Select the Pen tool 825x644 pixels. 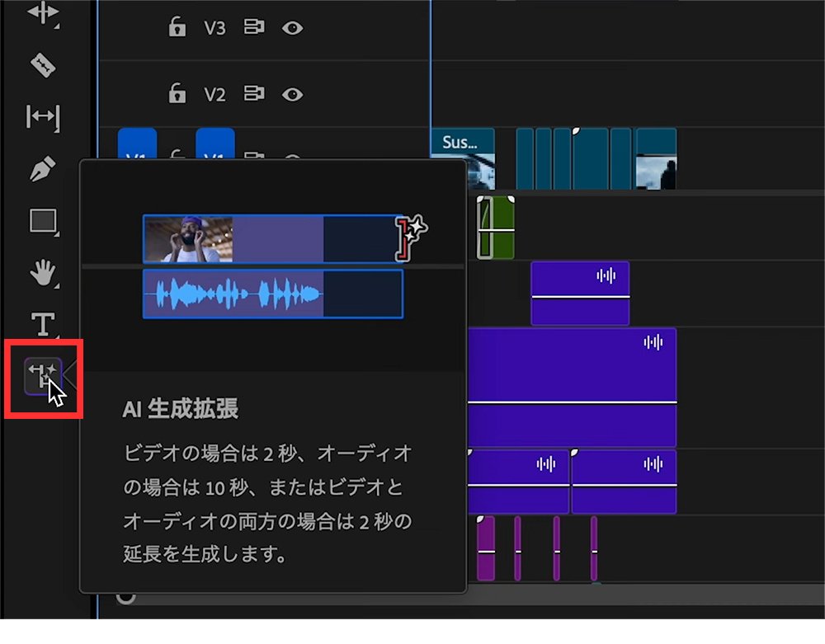click(43, 169)
